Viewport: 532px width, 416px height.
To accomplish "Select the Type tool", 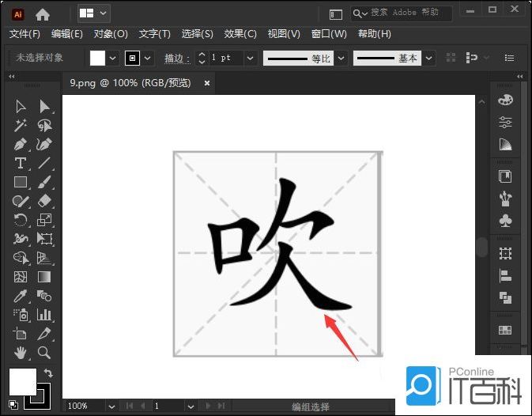I will [21, 163].
